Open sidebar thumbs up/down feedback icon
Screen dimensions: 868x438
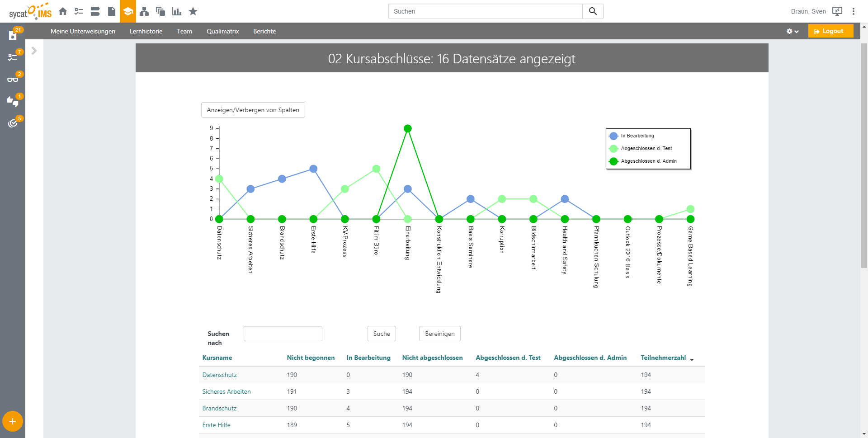(13, 101)
